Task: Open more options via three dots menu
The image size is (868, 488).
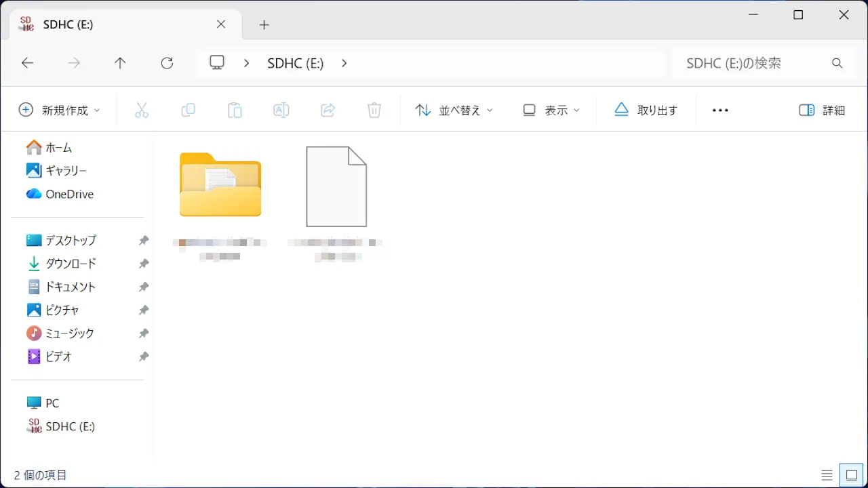Action: tap(720, 110)
